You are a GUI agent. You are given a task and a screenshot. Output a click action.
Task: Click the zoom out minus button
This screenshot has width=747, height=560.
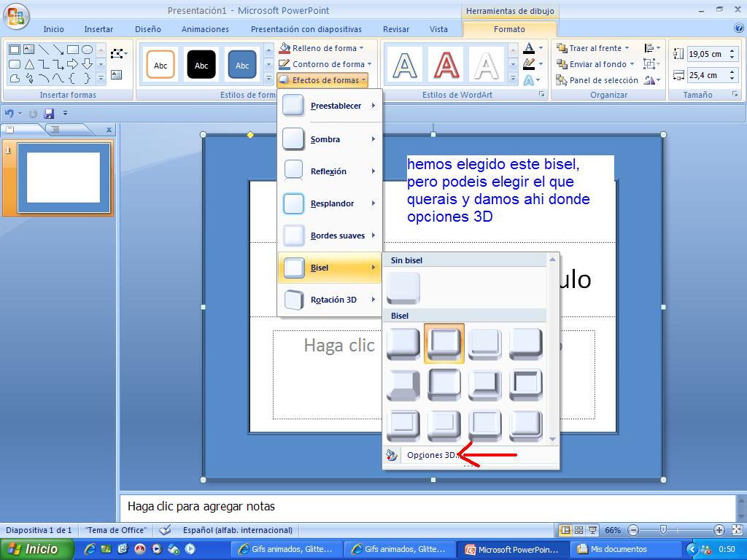[x=633, y=530]
